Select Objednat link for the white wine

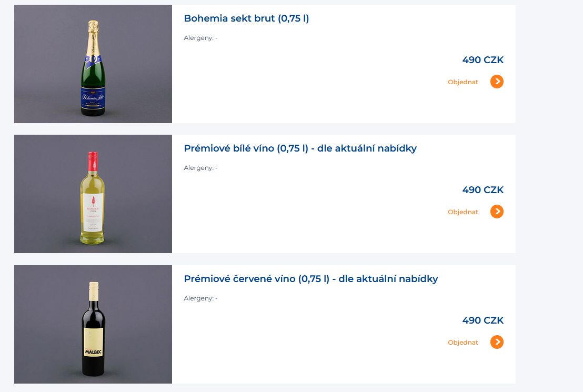point(463,212)
